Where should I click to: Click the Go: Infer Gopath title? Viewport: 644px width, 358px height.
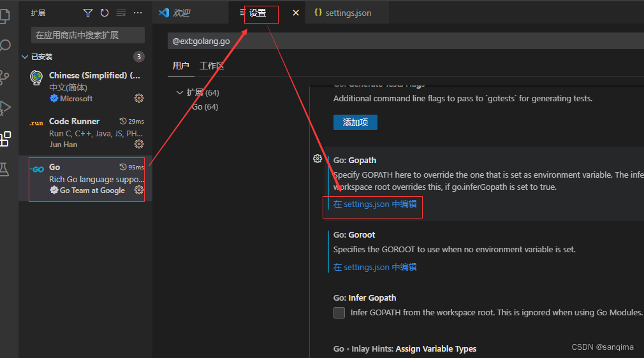(365, 297)
